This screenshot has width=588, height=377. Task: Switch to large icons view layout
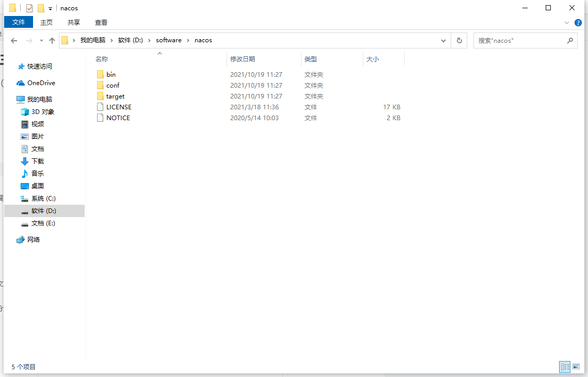click(576, 367)
